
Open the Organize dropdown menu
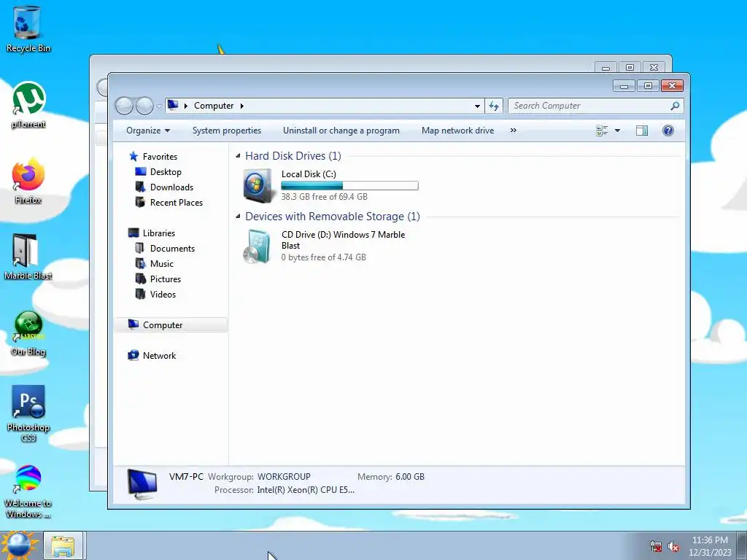(x=147, y=131)
